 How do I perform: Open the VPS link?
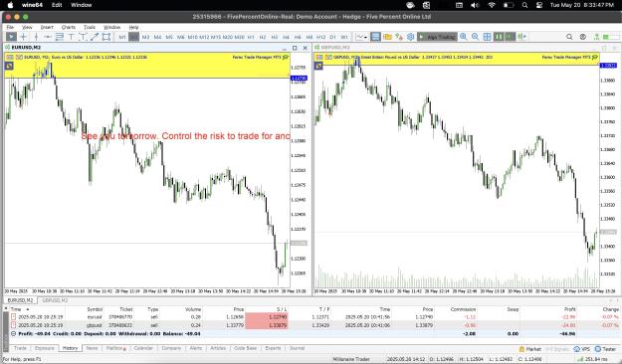582,349
